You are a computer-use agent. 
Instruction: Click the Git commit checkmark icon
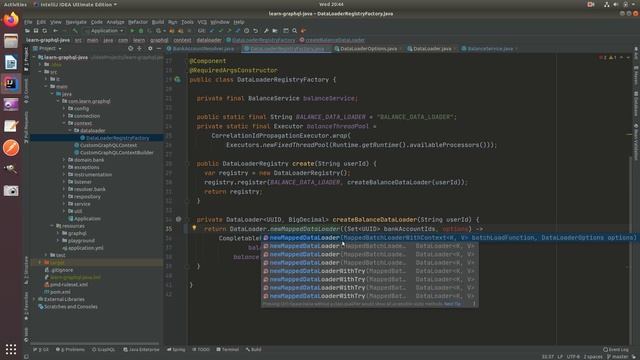pyautogui.click(x=220, y=31)
